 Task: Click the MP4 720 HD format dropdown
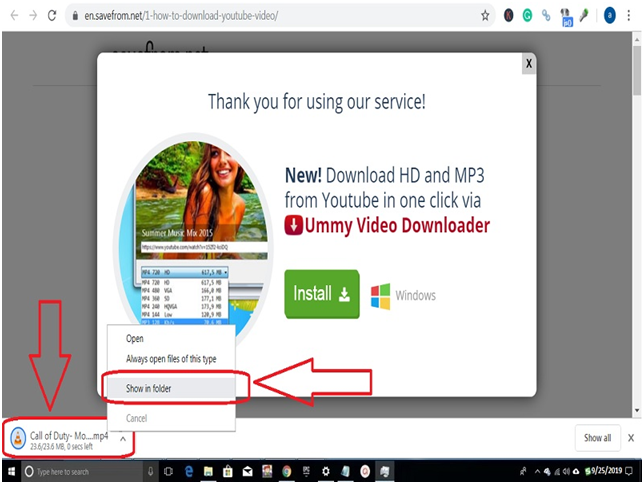pos(185,272)
